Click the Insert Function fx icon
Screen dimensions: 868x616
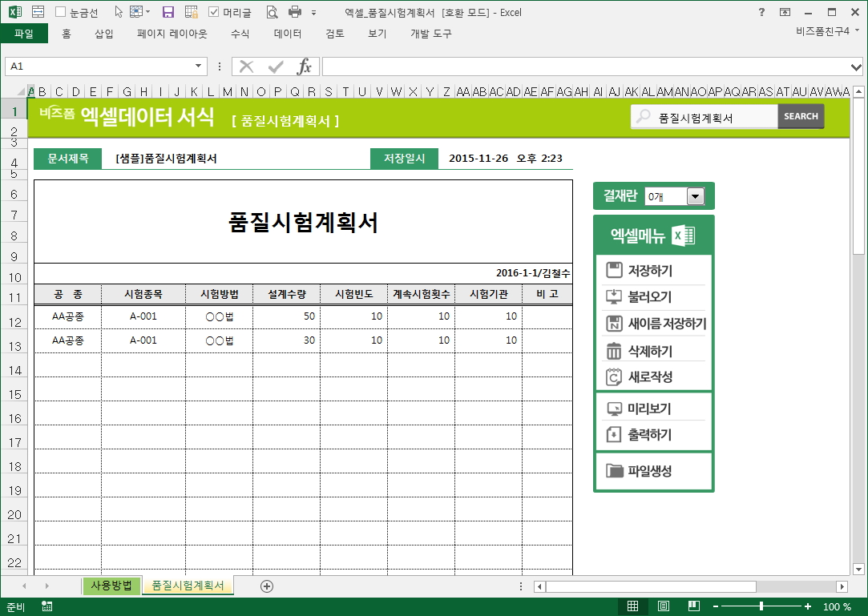click(305, 66)
